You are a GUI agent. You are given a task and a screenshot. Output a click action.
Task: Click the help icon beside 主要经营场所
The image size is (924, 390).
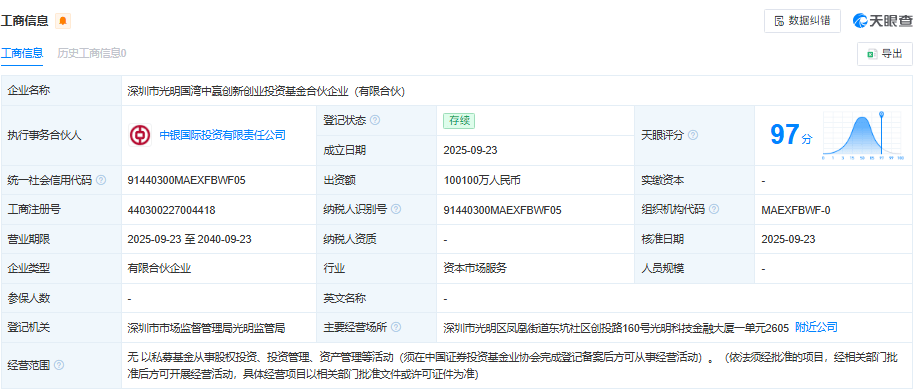395,327
